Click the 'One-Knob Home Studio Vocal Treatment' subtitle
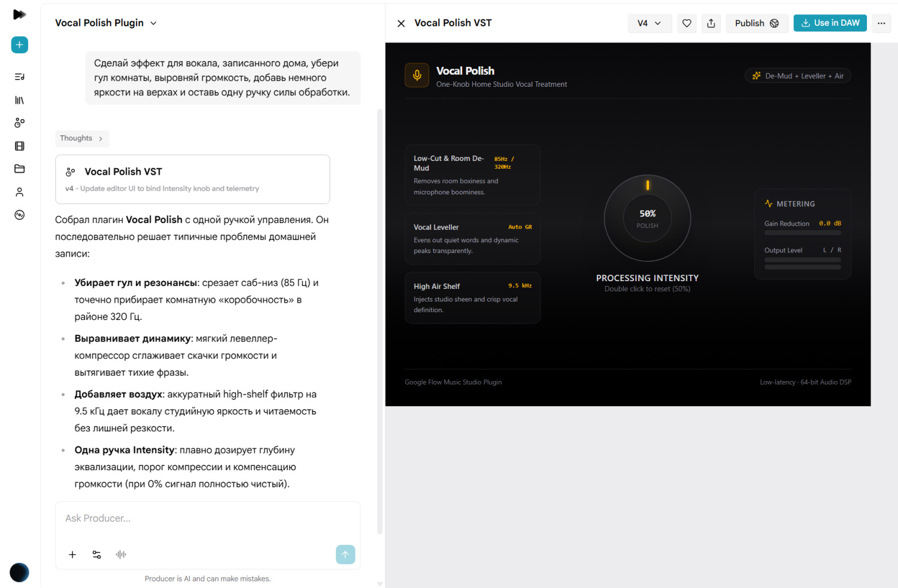 pyautogui.click(x=502, y=84)
